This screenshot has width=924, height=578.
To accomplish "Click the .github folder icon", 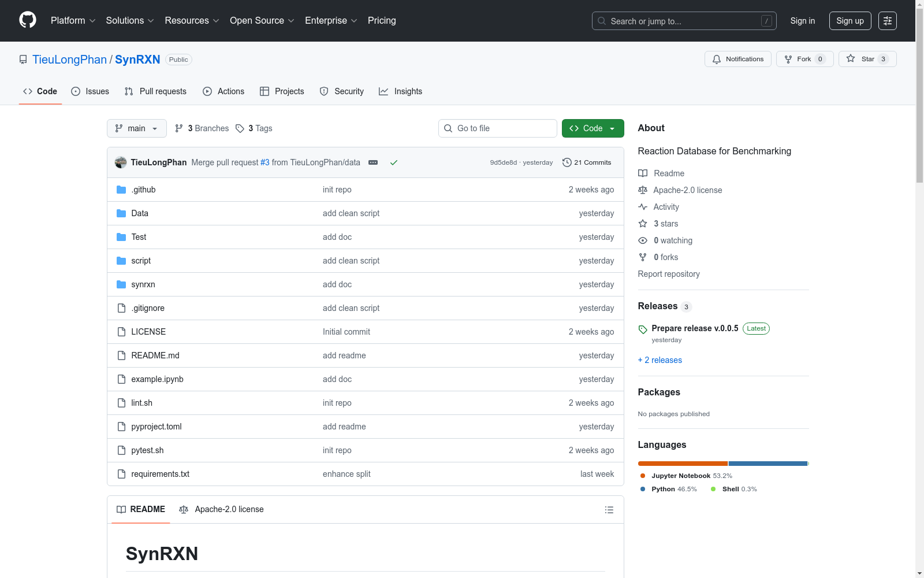I will point(121,190).
